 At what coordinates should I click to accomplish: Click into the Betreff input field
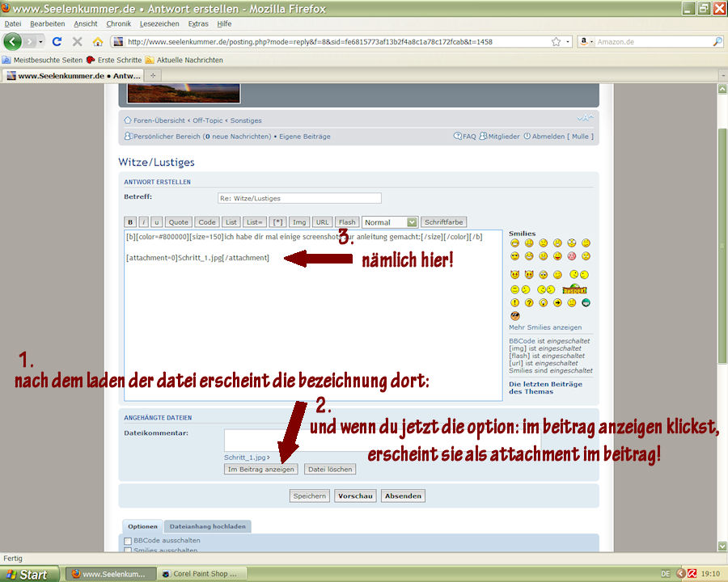coord(299,198)
